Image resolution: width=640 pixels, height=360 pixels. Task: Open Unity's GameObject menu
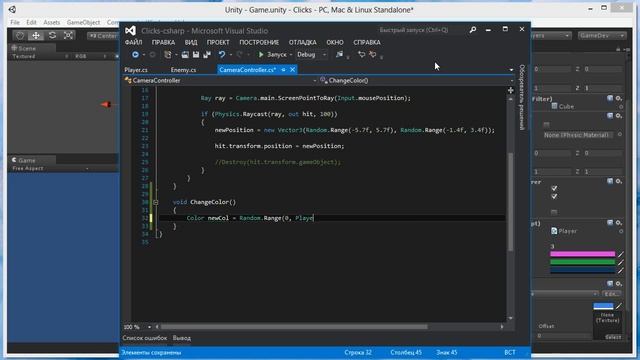[83, 22]
